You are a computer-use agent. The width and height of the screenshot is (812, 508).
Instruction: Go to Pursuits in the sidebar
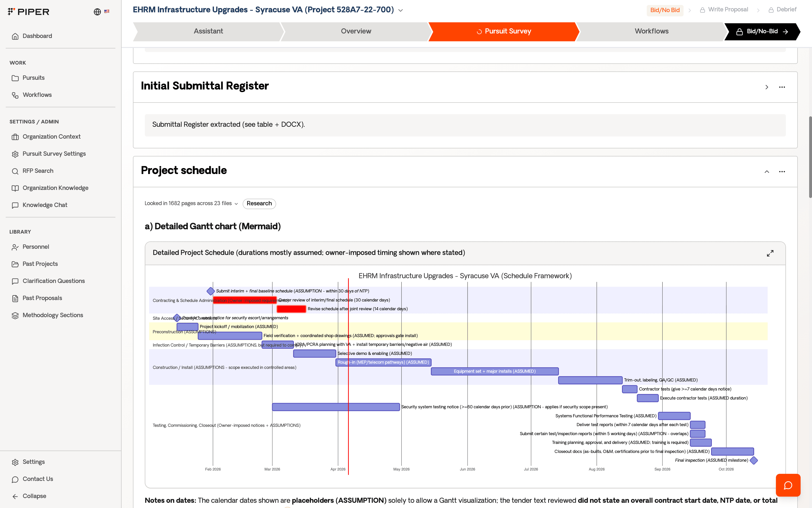click(33, 78)
